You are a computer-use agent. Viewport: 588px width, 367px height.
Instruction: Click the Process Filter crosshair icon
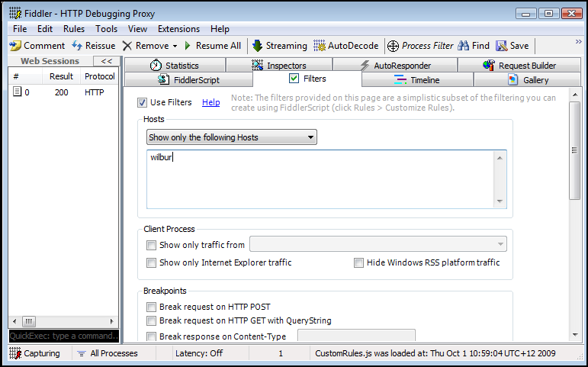click(393, 46)
